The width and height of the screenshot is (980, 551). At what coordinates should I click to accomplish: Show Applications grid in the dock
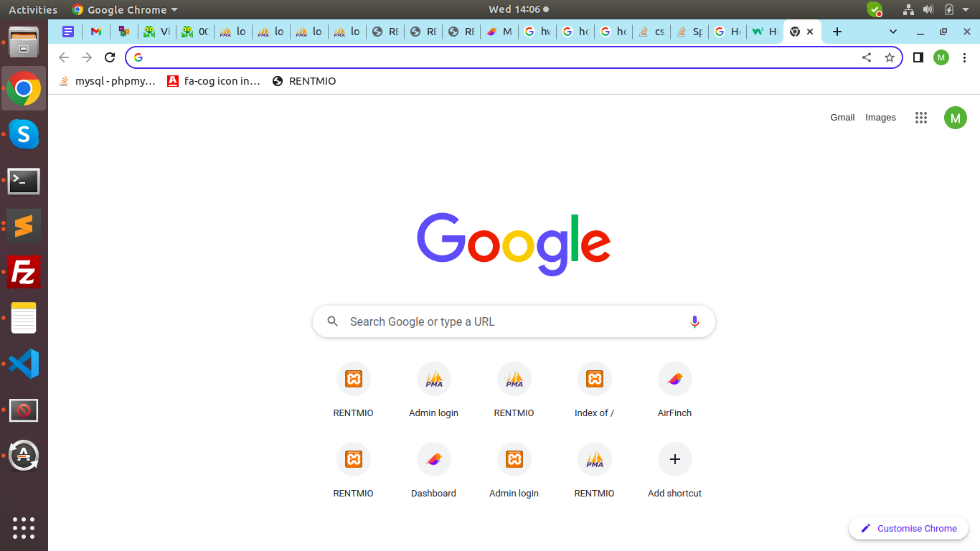24,527
